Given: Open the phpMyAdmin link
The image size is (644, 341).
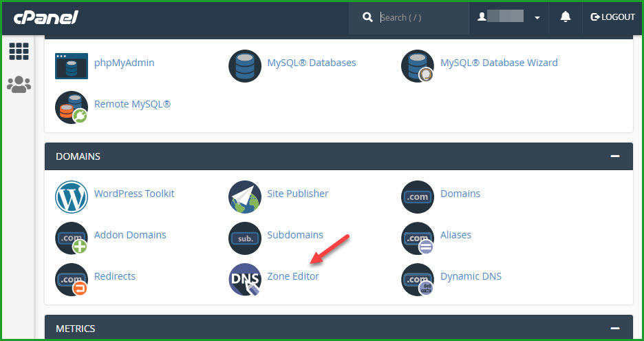Looking at the screenshot, I should (x=125, y=63).
